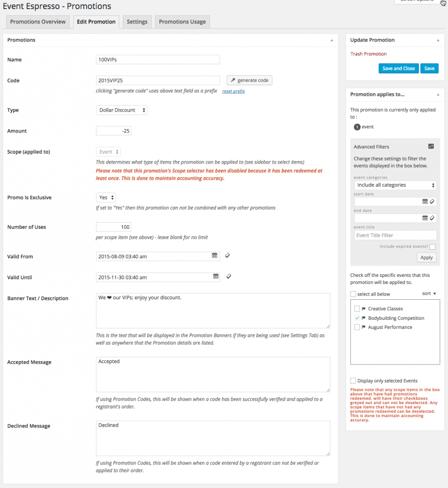Click the Event Title Filter field

pos(395,235)
